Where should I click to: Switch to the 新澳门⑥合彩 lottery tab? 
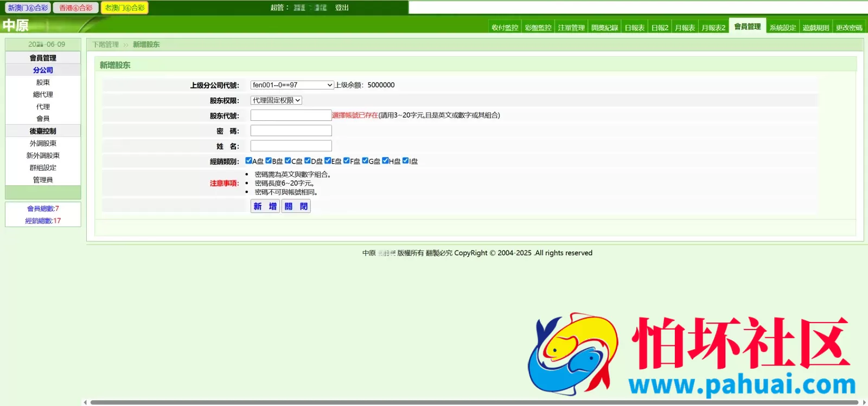click(28, 8)
